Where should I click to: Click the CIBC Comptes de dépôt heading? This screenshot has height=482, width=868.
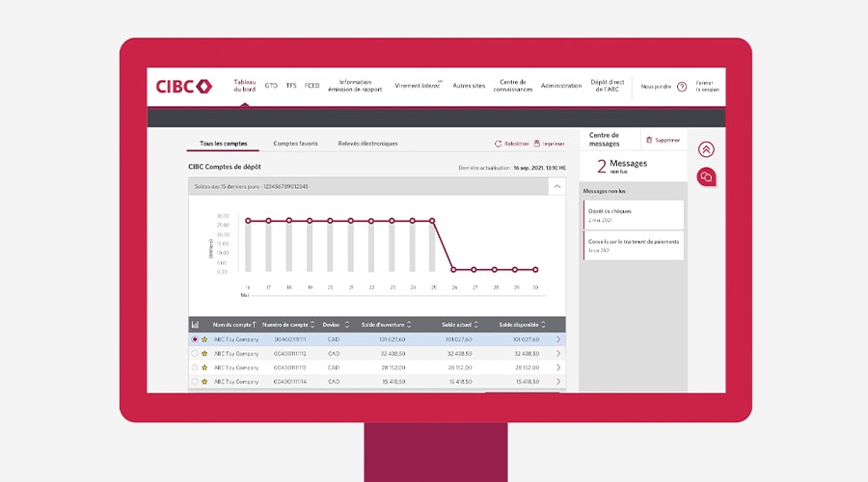224,167
